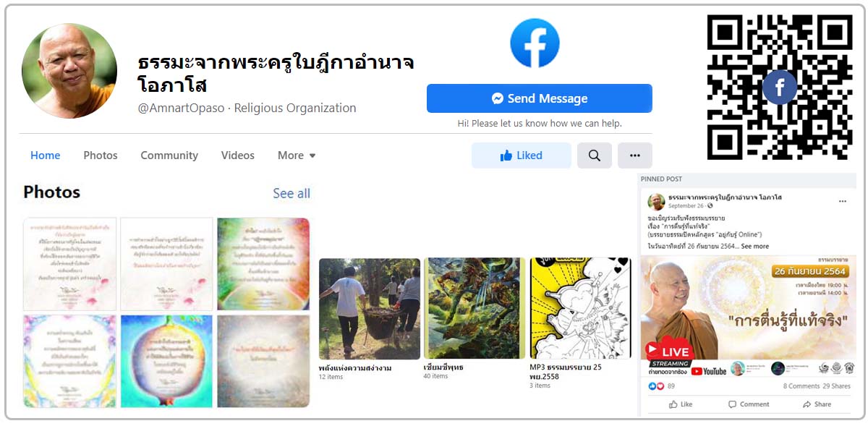Click the Send Message button
Viewport: 868px width, 426px height.
540,98
